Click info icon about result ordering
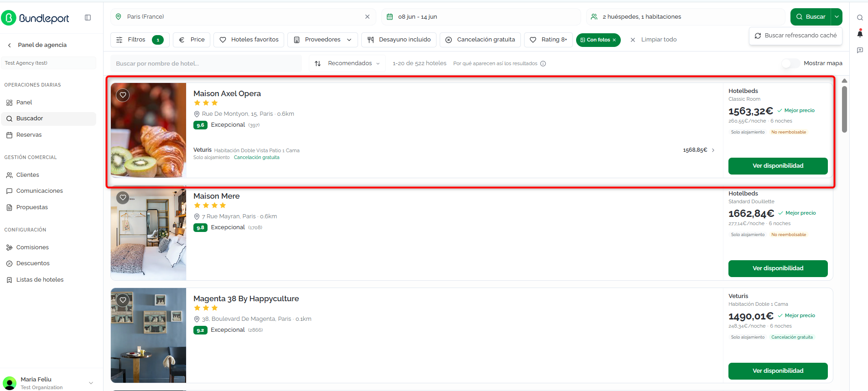 [543, 64]
